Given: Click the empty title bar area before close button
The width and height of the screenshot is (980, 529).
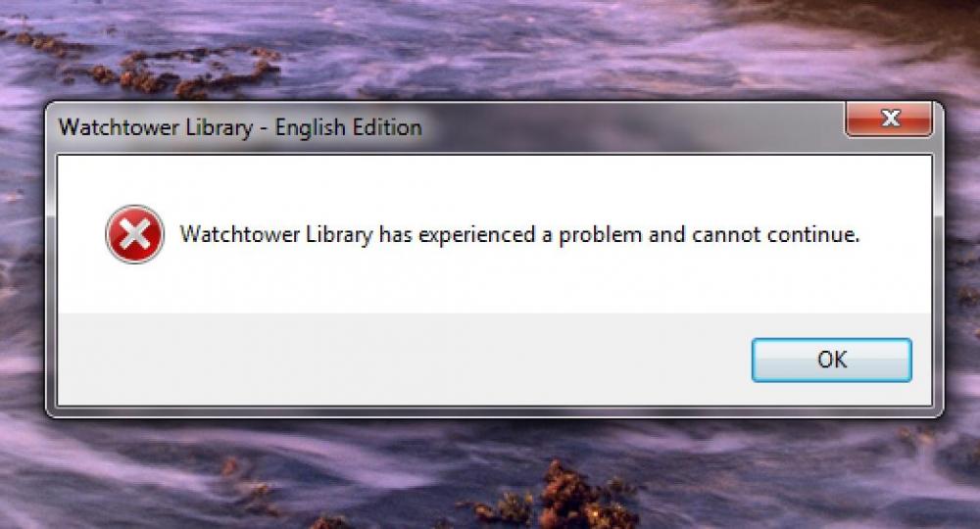Looking at the screenshot, I should [631, 127].
